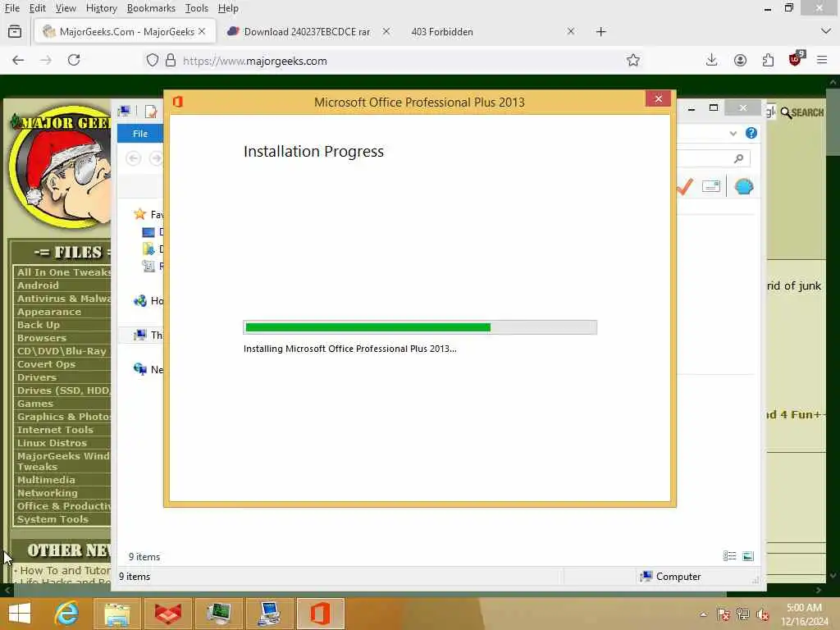Click the blue globe icon in Explorer ribbon
The height and width of the screenshot is (630, 840).
743,186
